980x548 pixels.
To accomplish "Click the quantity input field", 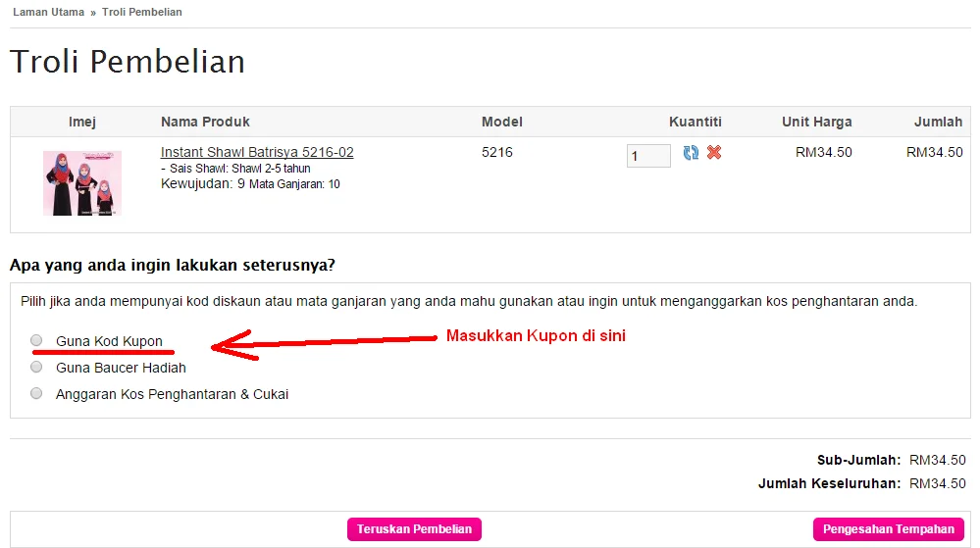I will click(648, 156).
